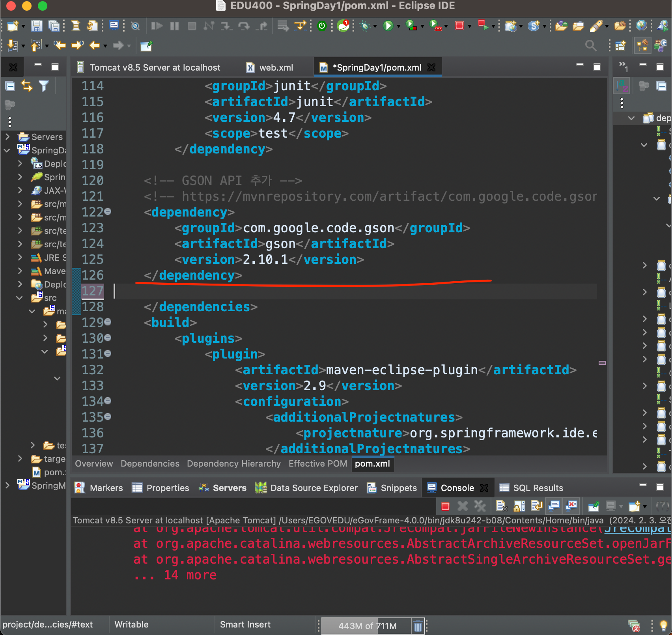Expand the JRE System Library node
Image resolution: width=672 pixels, height=635 pixels.
[x=20, y=258]
